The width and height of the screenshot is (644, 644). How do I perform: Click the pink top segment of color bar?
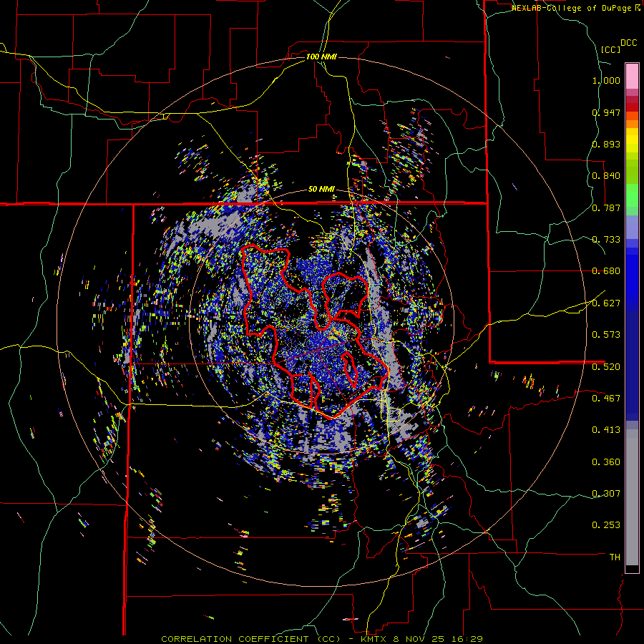click(x=632, y=76)
